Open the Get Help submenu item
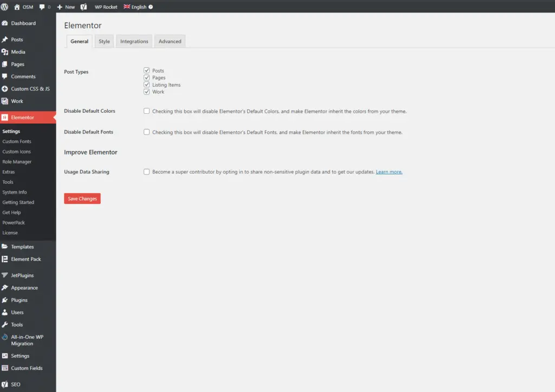 coord(12,213)
